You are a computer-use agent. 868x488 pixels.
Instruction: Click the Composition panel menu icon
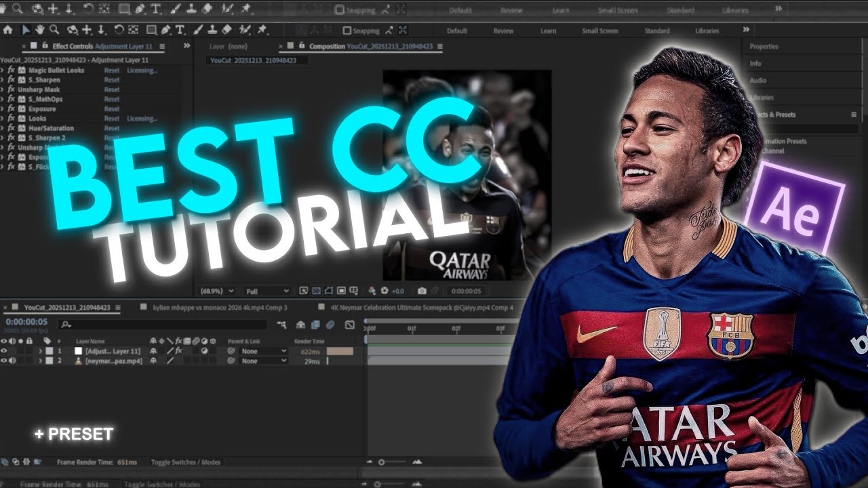point(439,46)
